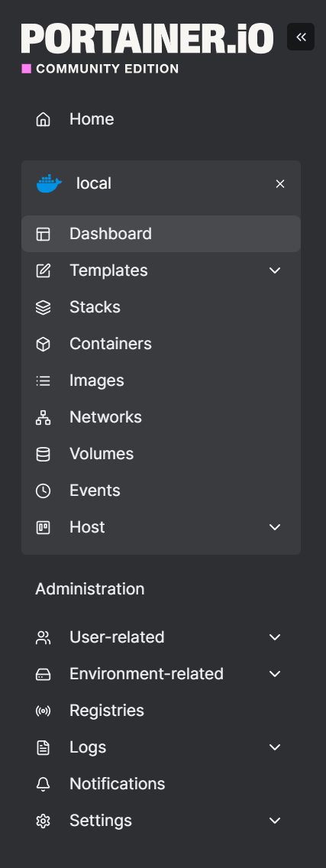Click the Images list icon
The width and height of the screenshot is (326, 868).
tap(44, 381)
